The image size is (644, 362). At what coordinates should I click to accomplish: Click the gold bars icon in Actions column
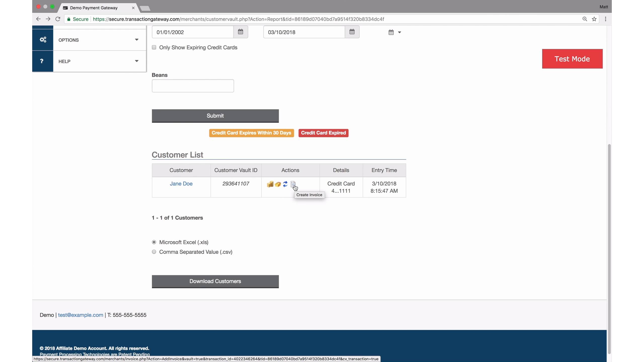[278, 184]
